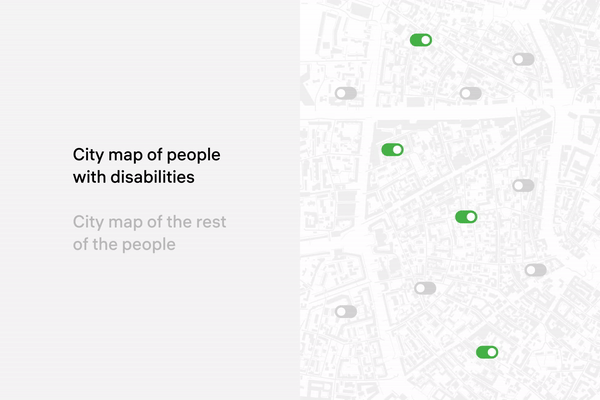The height and width of the screenshot is (400, 600).
Task: Switch to "City map of the rest of the people"
Action: click(150, 233)
